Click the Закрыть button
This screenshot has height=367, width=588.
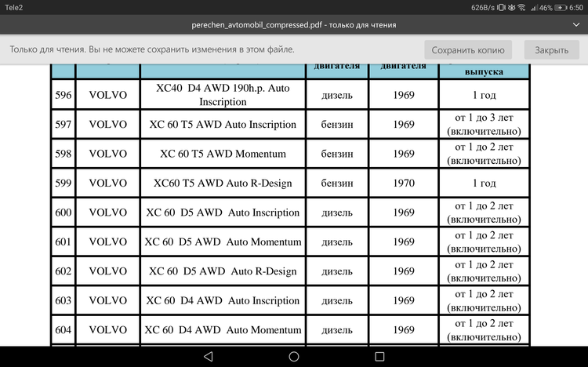[552, 50]
